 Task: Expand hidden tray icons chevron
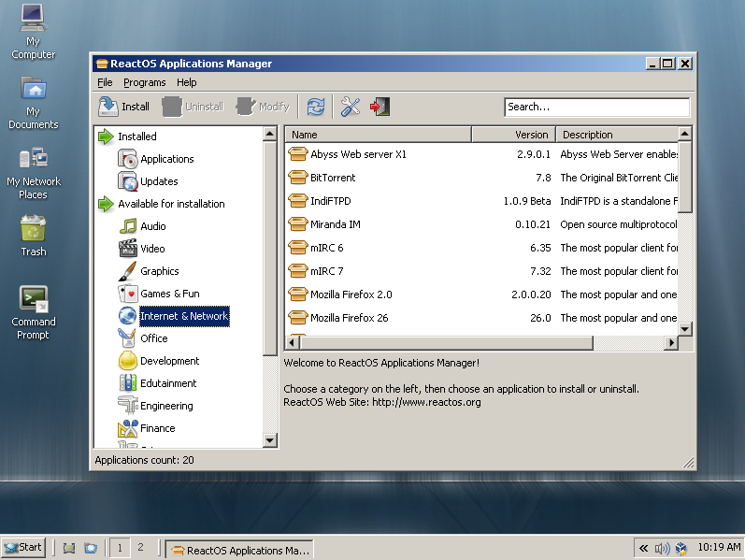click(x=643, y=549)
